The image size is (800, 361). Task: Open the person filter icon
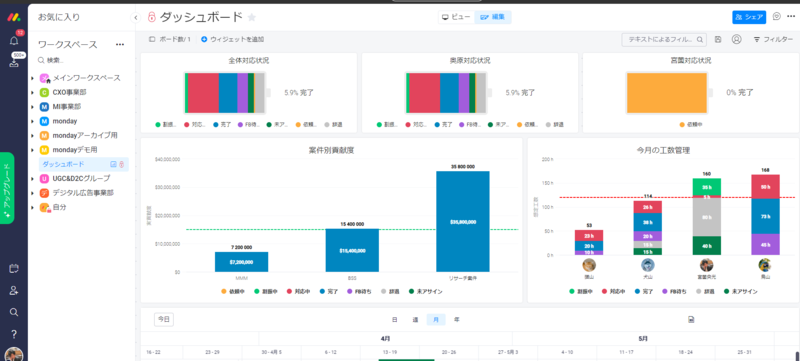click(x=736, y=39)
